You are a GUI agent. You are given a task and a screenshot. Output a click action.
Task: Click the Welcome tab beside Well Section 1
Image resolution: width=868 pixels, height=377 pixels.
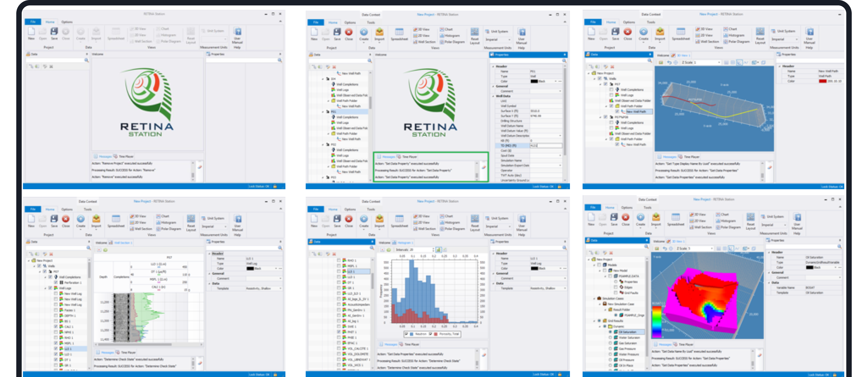point(101,243)
